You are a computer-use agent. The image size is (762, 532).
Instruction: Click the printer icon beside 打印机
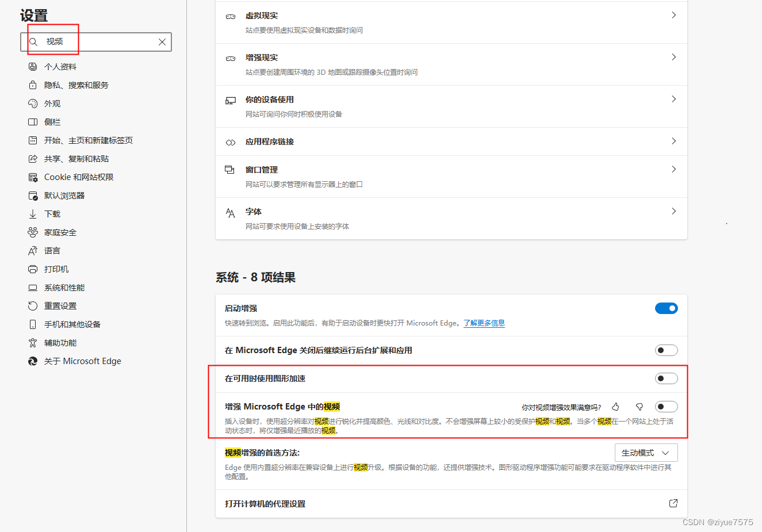point(33,269)
